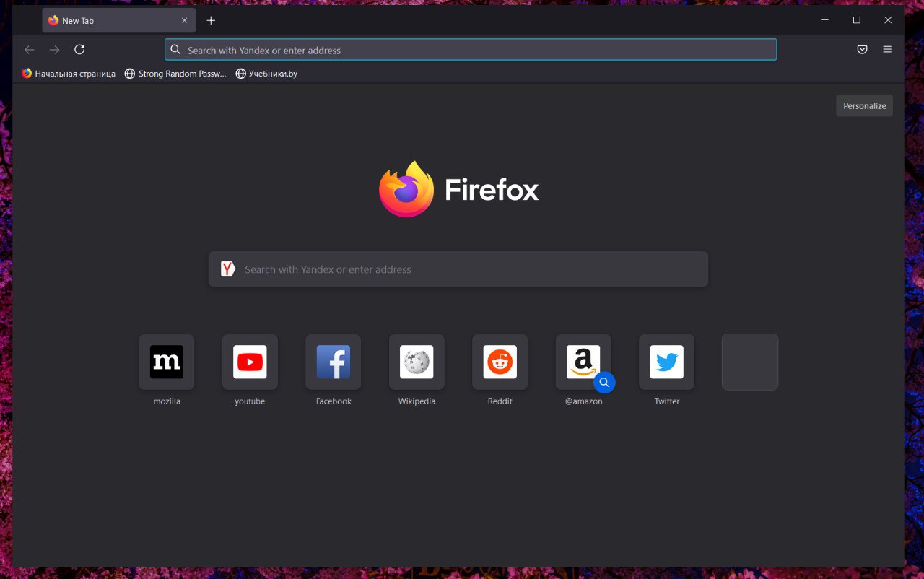This screenshot has width=924, height=579.
Task: Close the New Tab tab
Action: tap(184, 21)
